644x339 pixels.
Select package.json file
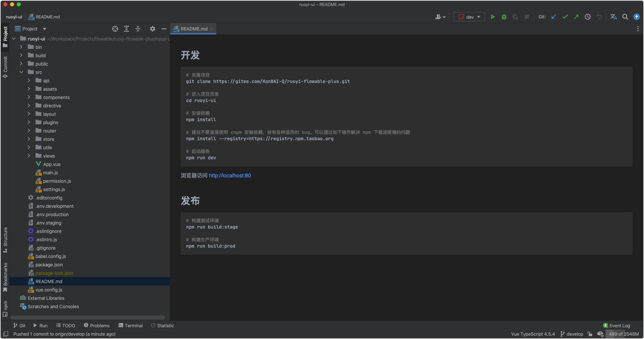49,265
